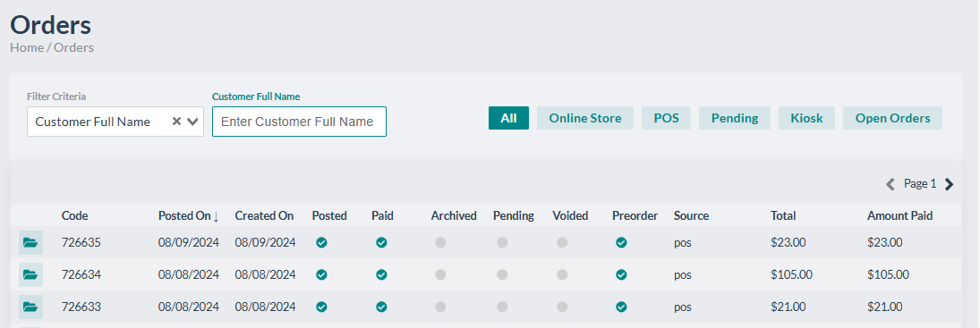Viewport: 980px width, 328px height.
Task: Click the $21.00 Total cell
Action: pyautogui.click(x=788, y=307)
